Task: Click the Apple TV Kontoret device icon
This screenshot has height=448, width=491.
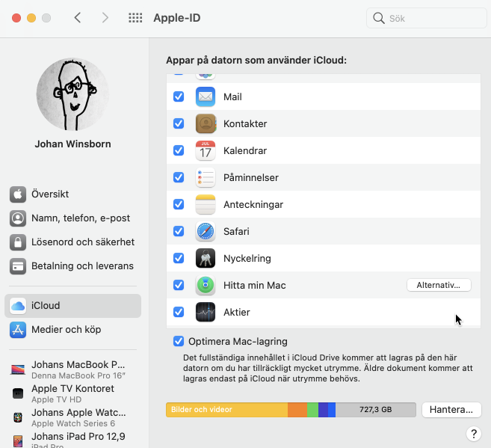Action: (x=18, y=393)
